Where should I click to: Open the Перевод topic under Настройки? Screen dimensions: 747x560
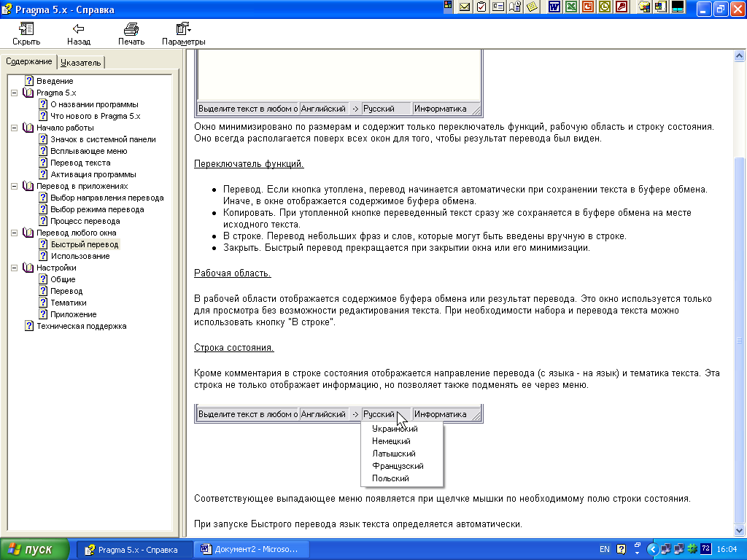pyautogui.click(x=66, y=291)
